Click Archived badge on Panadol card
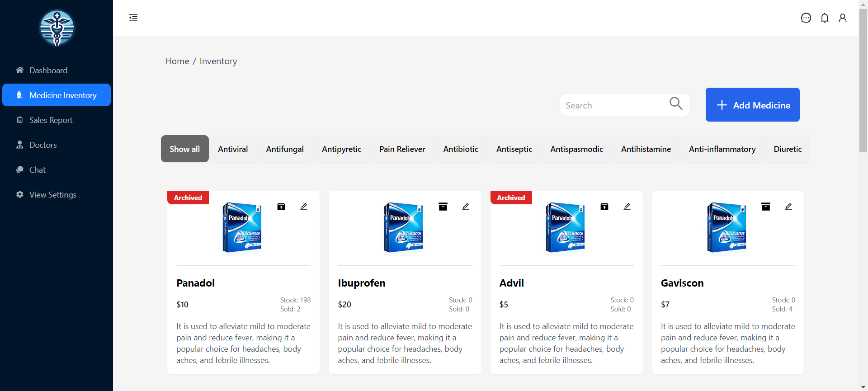The height and width of the screenshot is (391, 868). tap(188, 198)
